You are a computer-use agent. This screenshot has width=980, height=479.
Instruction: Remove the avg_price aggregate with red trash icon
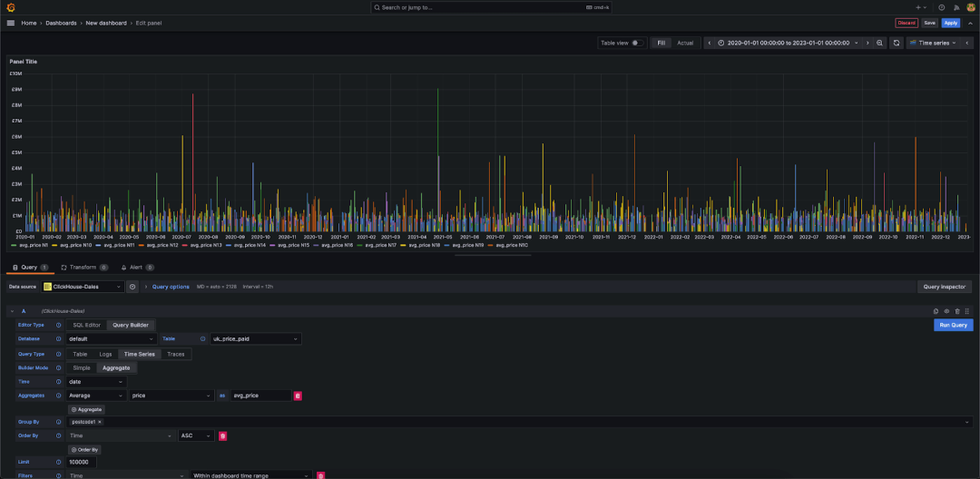pos(298,396)
